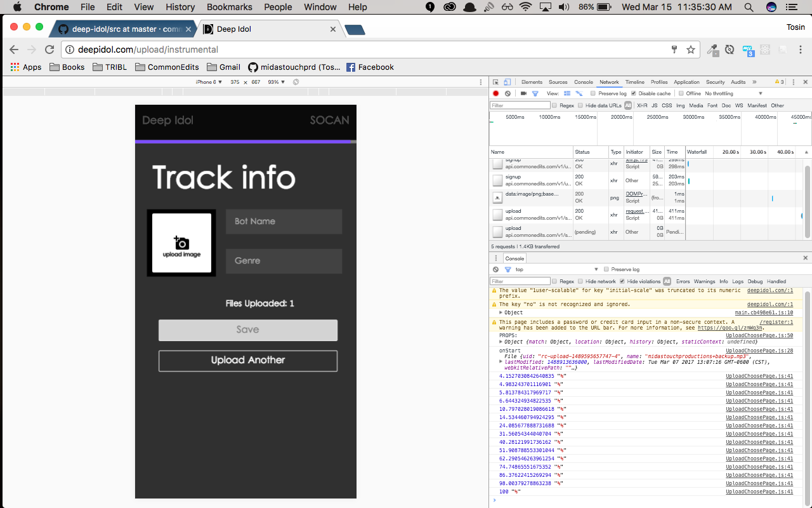This screenshot has width=812, height=508.
Task: Click the device rotate icon in device toolbar
Action: [296, 82]
